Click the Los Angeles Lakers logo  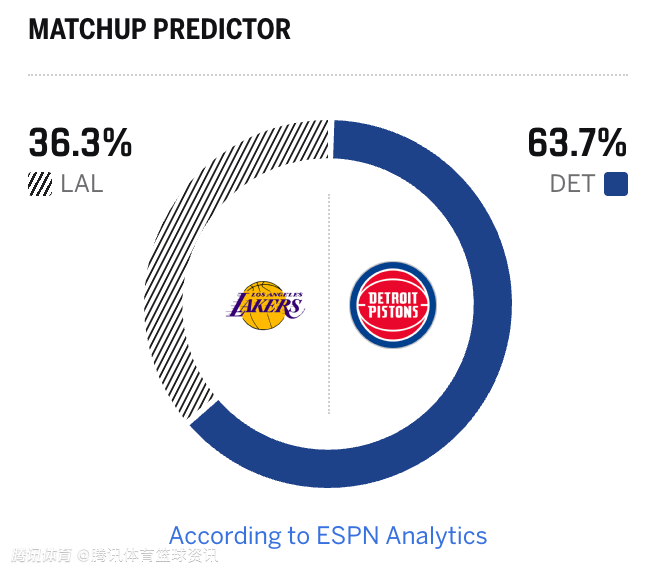(265, 305)
